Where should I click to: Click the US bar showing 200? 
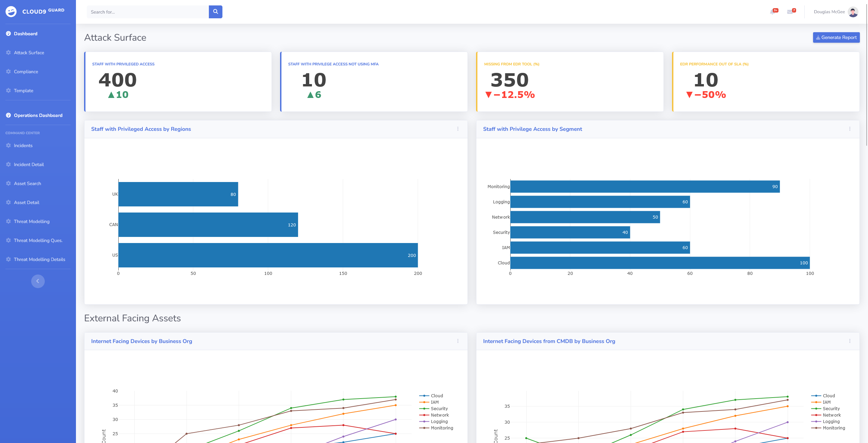268,255
